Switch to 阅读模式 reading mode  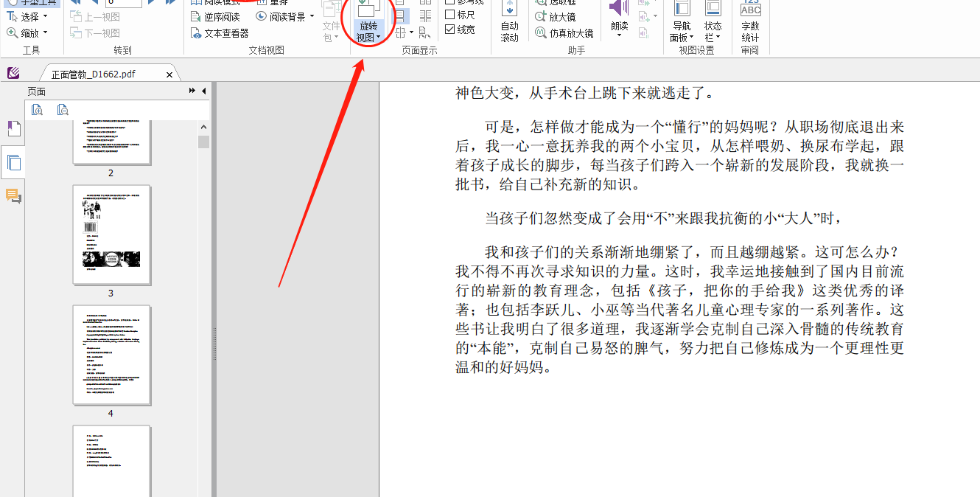pos(217,3)
